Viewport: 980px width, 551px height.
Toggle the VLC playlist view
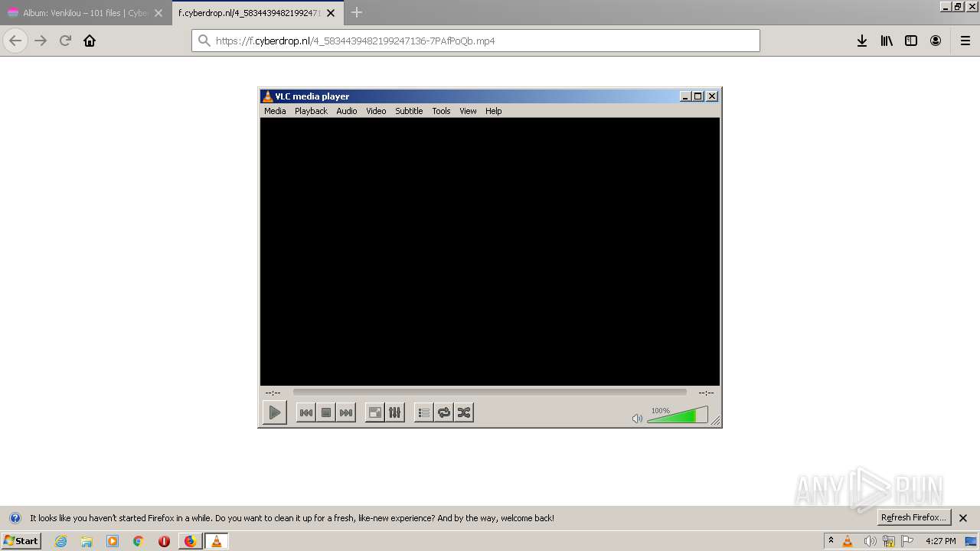(x=424, y=412)
